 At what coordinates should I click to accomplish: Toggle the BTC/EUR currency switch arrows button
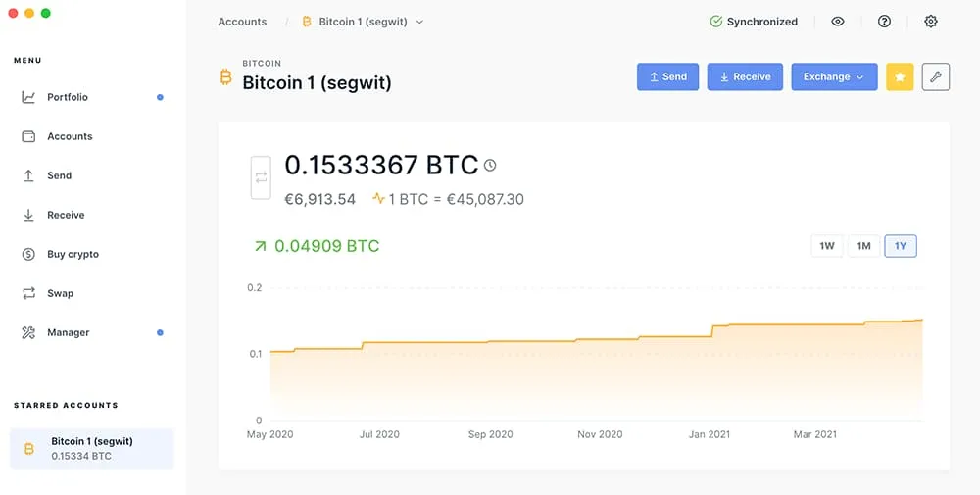261,177
